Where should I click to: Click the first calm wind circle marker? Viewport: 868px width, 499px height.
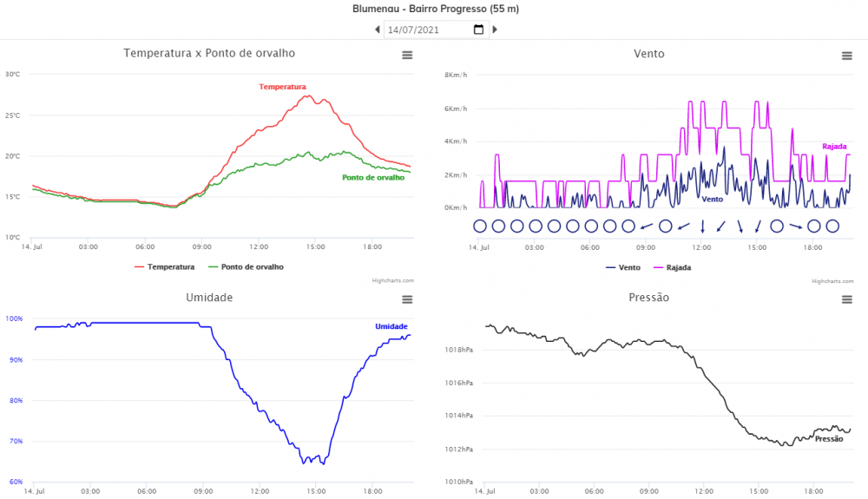480,227
